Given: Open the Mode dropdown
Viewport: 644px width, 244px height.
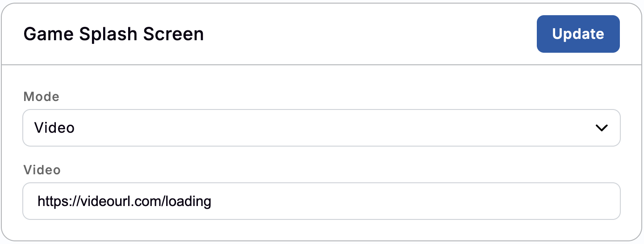Looking at the screenshot, I should (321, 128).
